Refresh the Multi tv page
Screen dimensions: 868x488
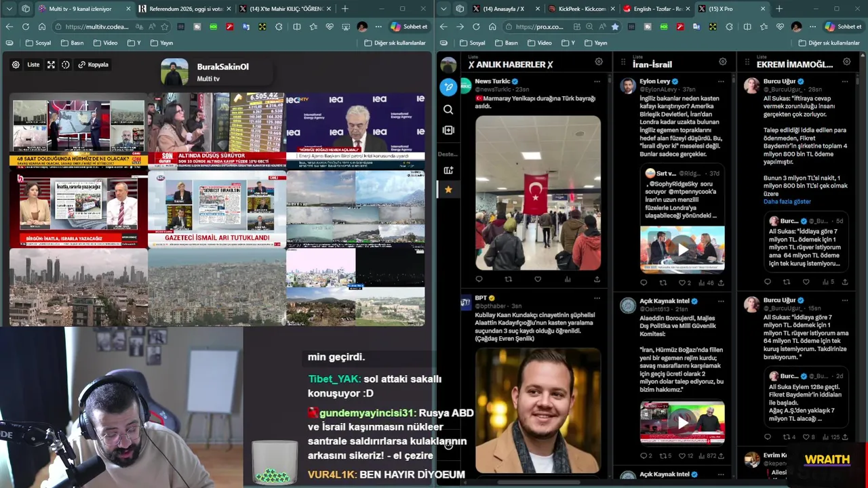[26, 26]
